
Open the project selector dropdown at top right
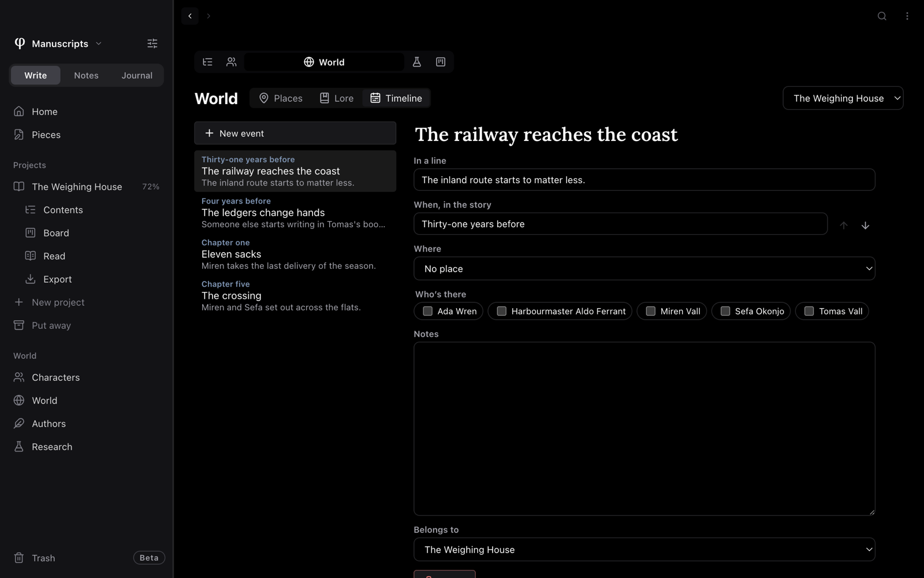(x=843, y=98)
